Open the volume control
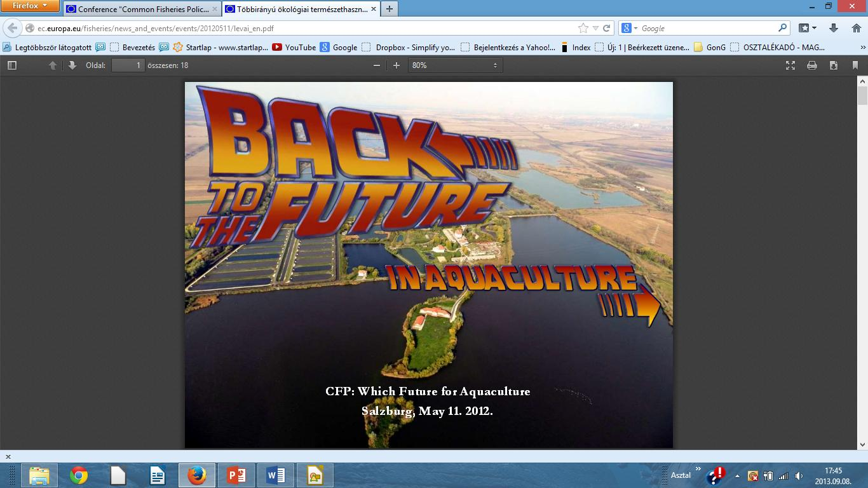 [x=799, y=476]
